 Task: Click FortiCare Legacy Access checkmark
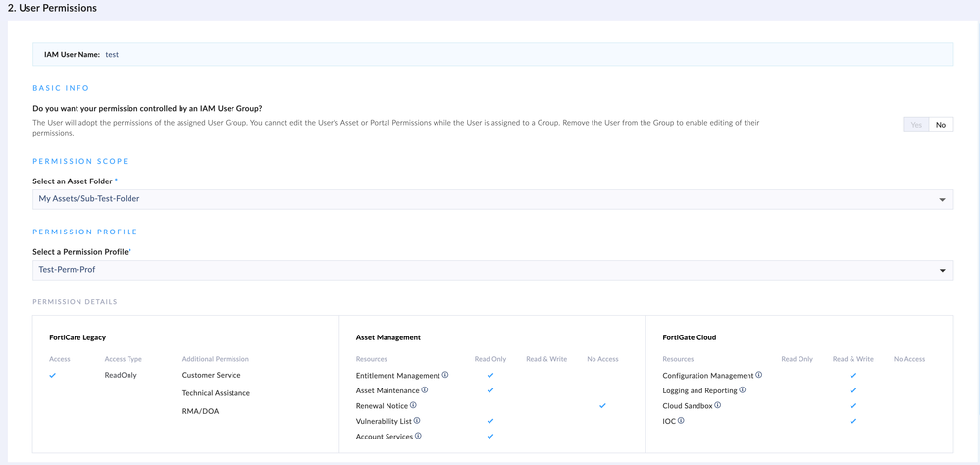53,375
